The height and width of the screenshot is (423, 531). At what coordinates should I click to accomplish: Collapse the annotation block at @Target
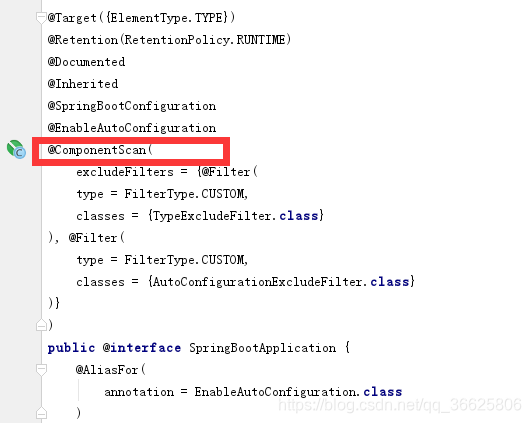(41, 18)
